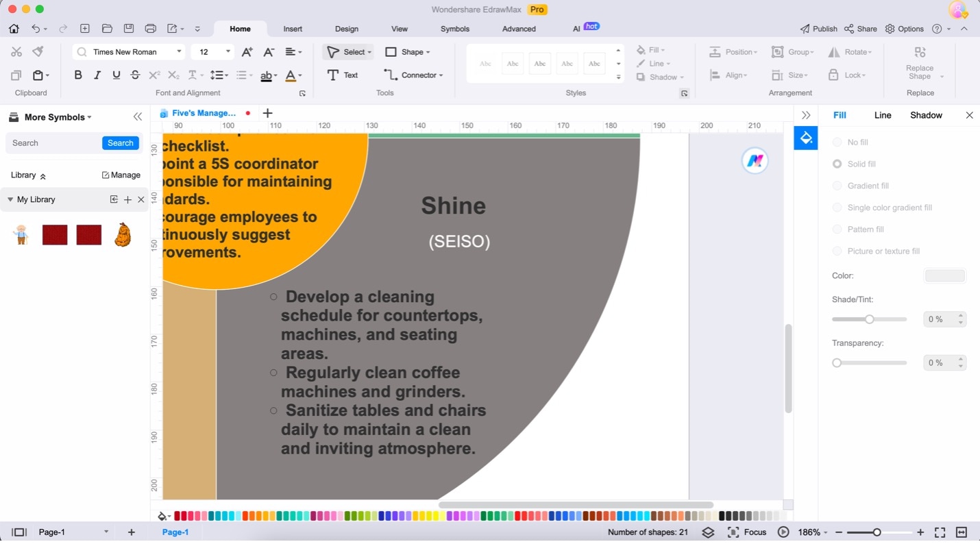
Task: Click the Home icon in the top-left toolbar
Action: [14, 29]
